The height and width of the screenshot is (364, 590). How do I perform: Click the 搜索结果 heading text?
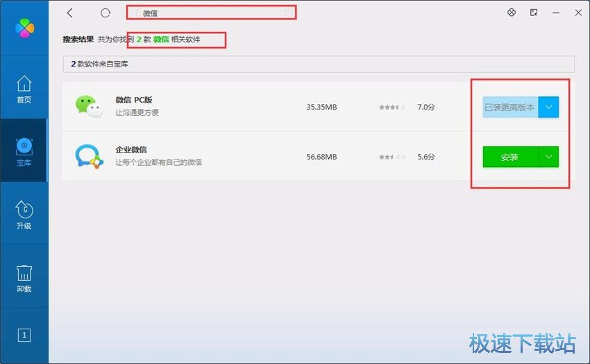pos(78,39)
